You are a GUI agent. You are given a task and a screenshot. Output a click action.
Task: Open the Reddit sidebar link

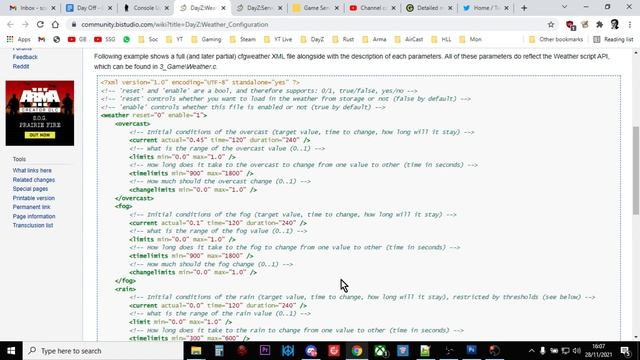pyautogui.click(x=21, y=66)
